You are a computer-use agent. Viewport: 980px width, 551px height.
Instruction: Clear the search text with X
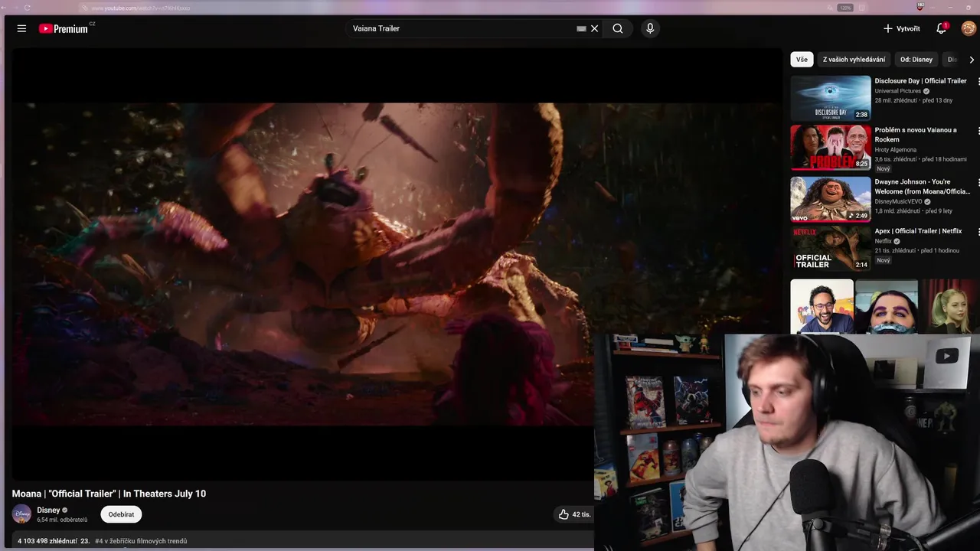[x=594, y=28]
